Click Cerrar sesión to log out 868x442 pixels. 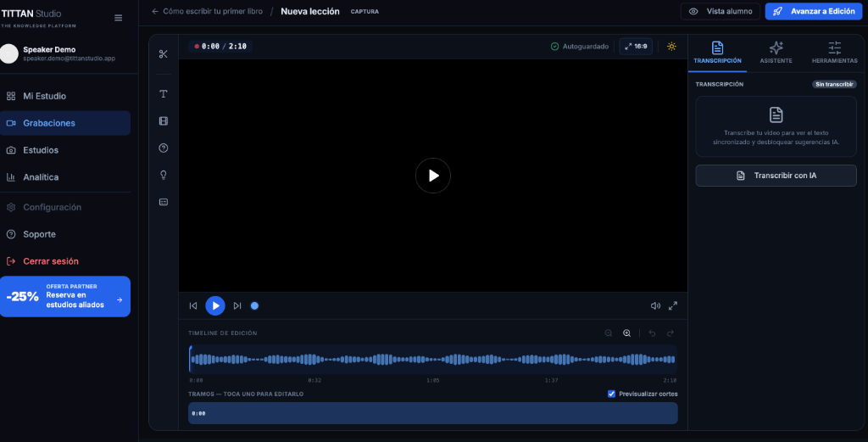(x=65, y=261)
